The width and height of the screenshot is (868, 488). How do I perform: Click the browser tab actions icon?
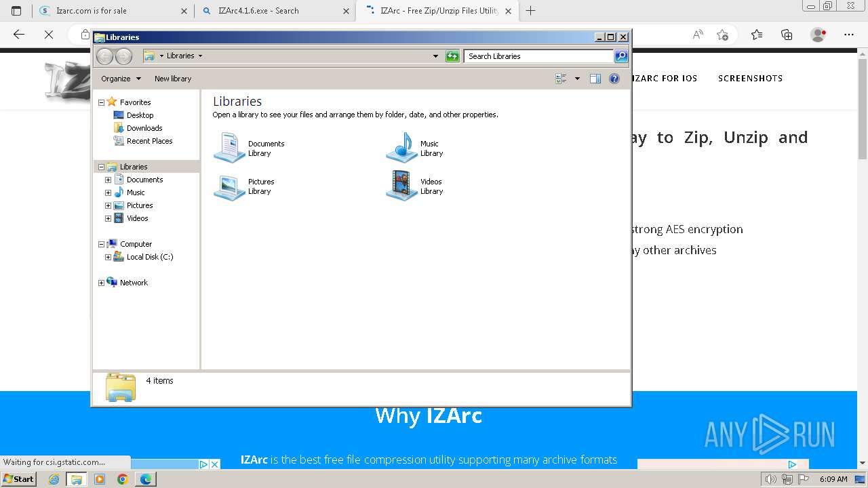(x=16, y=11)
